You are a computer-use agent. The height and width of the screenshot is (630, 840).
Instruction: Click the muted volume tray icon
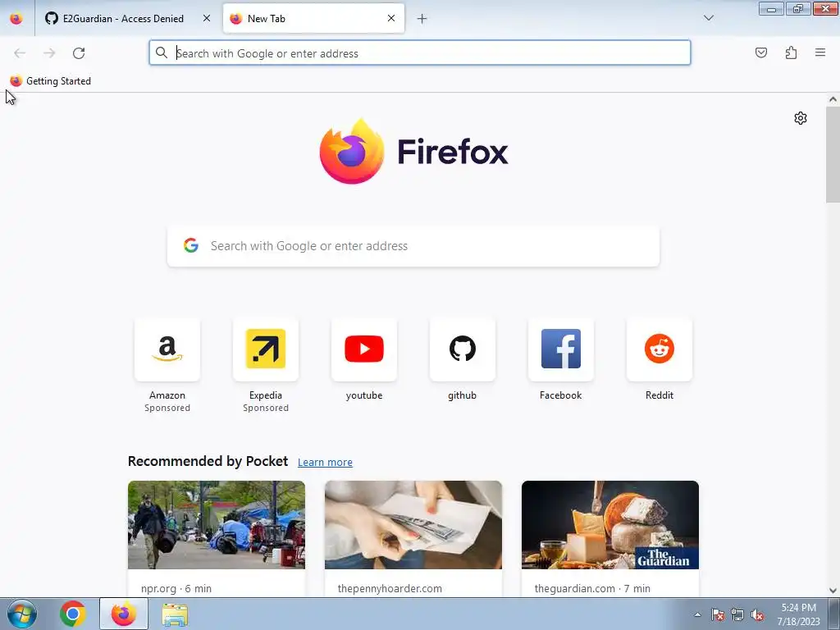point(757,615)
